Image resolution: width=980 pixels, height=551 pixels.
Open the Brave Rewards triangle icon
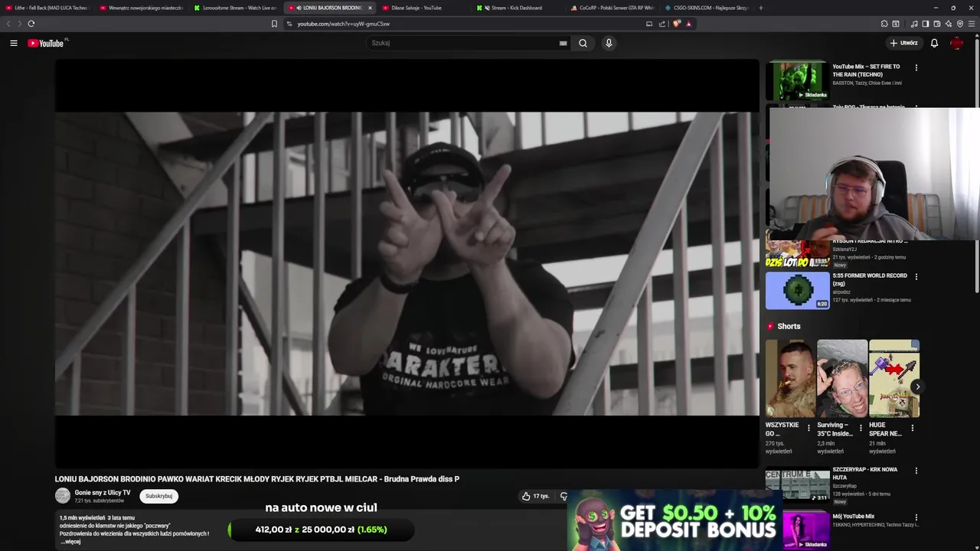pyautogui.click(x=688, y=24)
